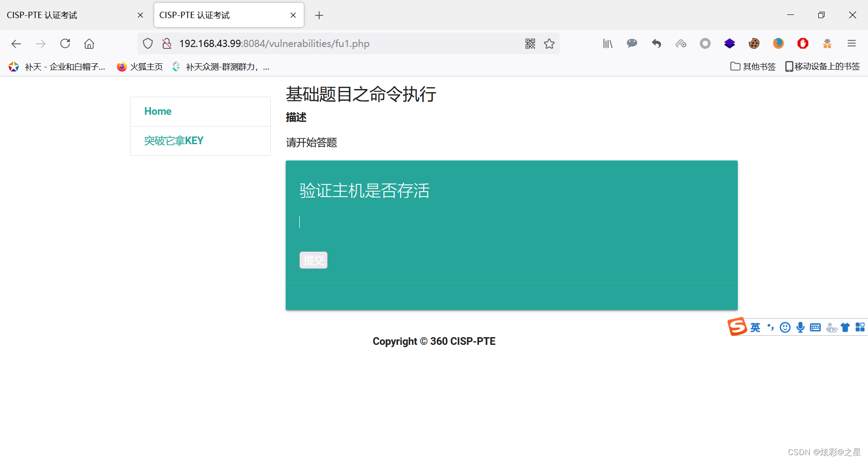Image resolution: width=868 pixels, height=461 pixels.
Task: View the insecure connection lock icon
Action: (167, 43)
